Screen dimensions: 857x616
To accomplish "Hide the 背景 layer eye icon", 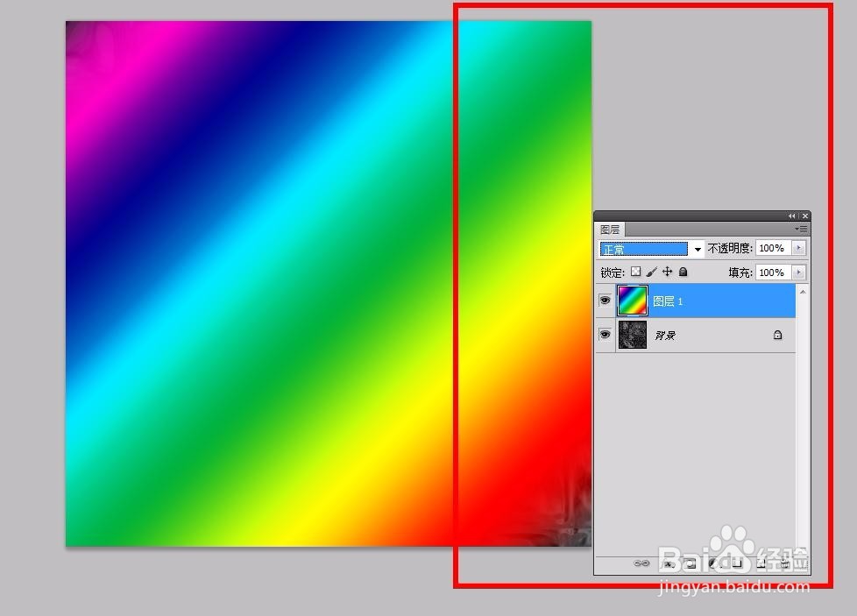I will click(x=605, y=335).
